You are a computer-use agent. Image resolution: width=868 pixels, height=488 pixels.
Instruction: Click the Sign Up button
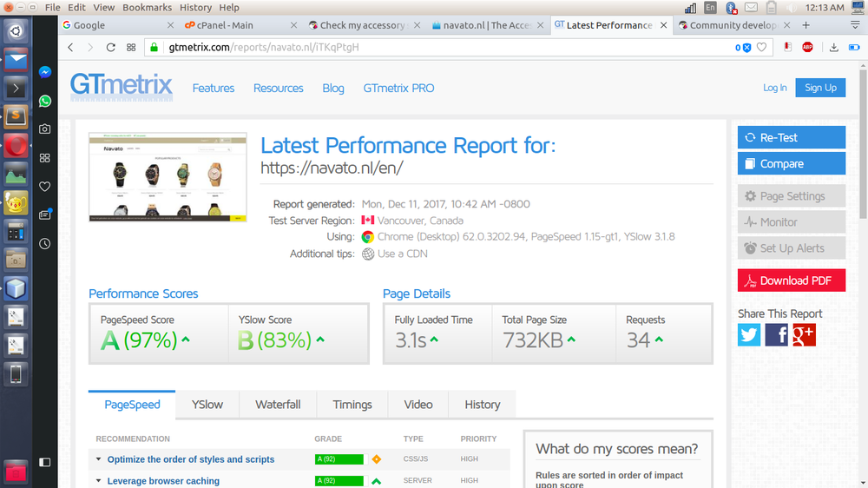(x=820, y=88)
